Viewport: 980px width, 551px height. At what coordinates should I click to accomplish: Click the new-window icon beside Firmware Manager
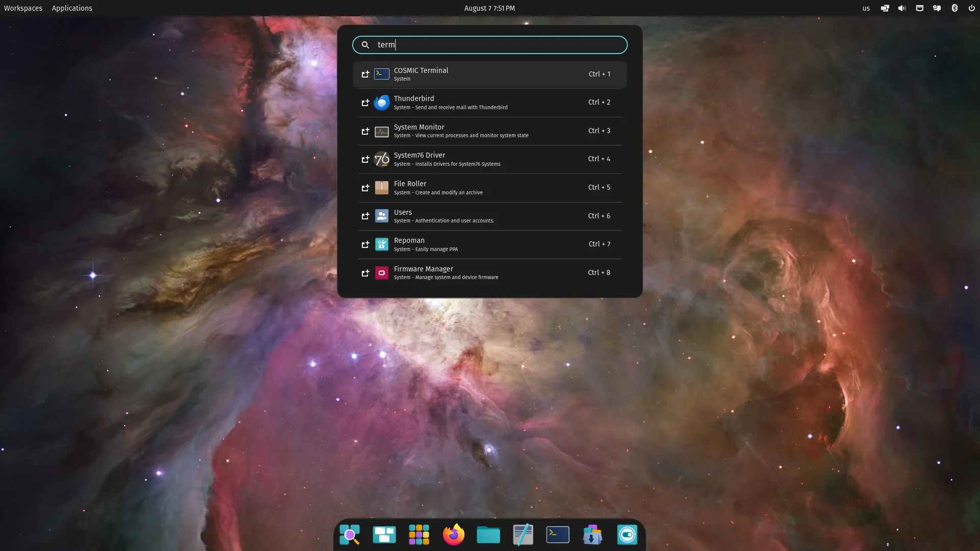pyautogui.click(x=365, y=273)
